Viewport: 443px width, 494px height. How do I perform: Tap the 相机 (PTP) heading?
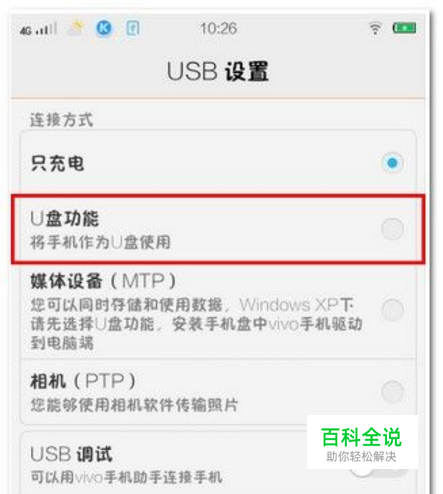[x=83, y=381]
